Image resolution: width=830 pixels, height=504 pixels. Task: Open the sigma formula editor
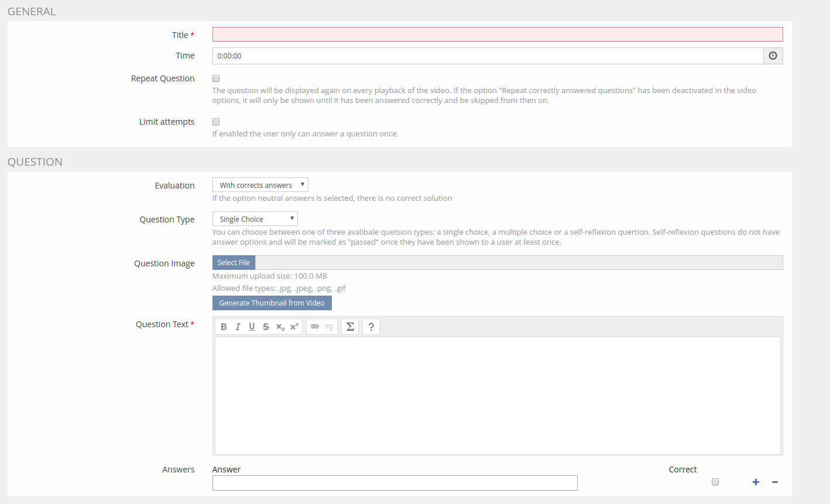(350, 327)
